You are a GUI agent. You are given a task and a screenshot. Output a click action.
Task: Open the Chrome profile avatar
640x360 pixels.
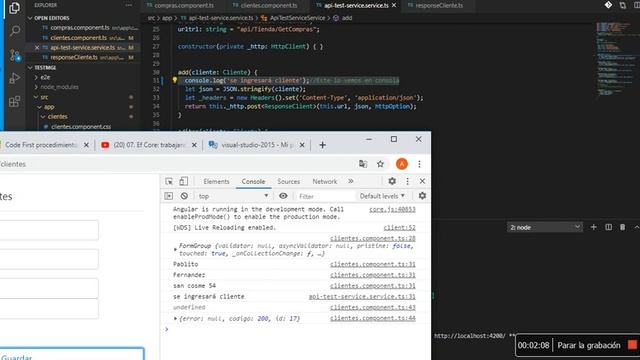click(x=402, y=164)
